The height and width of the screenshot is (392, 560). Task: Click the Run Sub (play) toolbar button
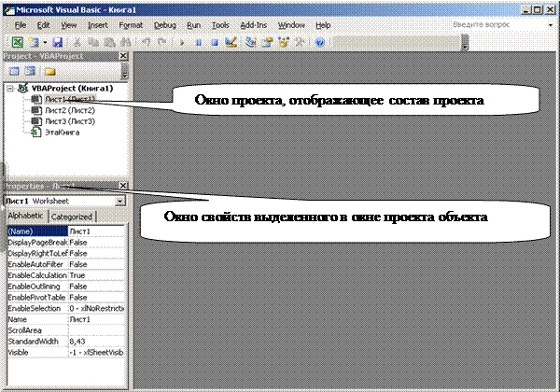(180, 43)
